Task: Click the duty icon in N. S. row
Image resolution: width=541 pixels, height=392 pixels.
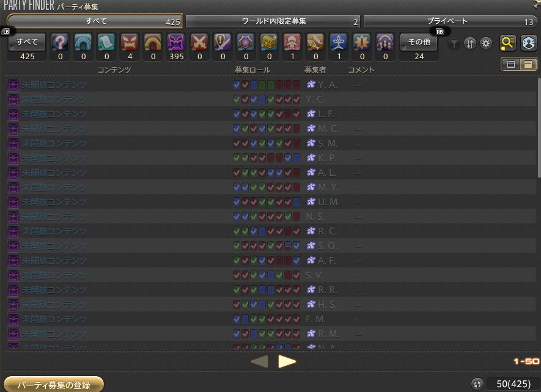Action: [13, 217]
